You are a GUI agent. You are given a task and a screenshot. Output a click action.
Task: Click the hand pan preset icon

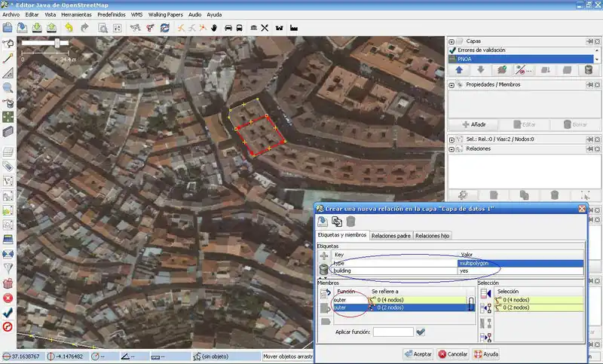213,28
